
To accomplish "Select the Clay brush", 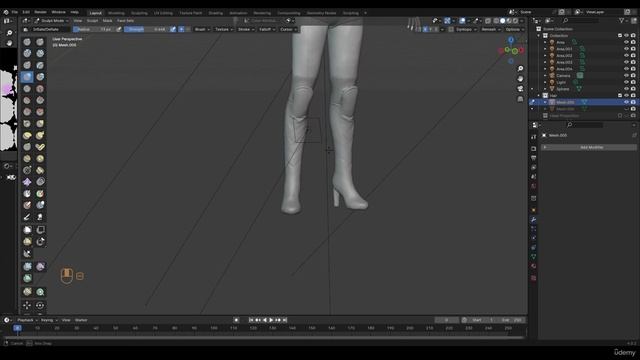I will click(27, 53).
